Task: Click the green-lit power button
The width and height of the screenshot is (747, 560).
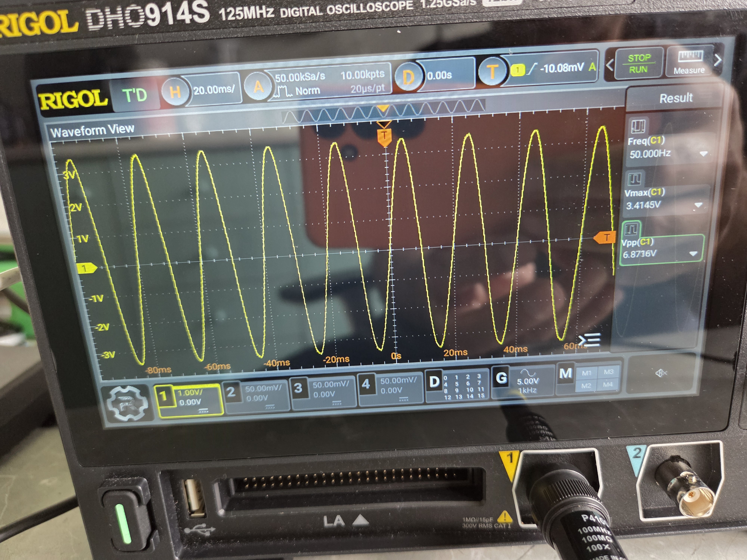Action: click(x=123, y=523)
